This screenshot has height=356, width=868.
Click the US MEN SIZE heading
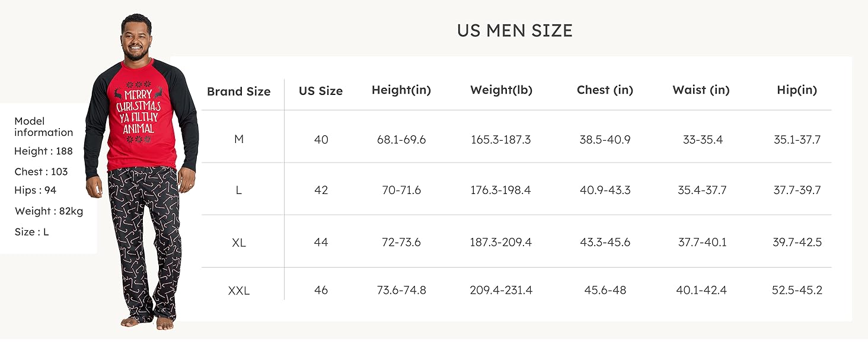click(x=515, y=31)
